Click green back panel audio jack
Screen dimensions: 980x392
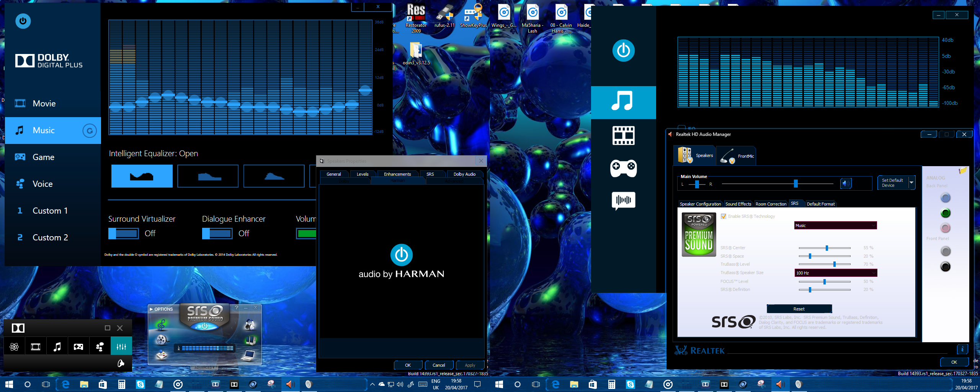(x=945, y=213)
